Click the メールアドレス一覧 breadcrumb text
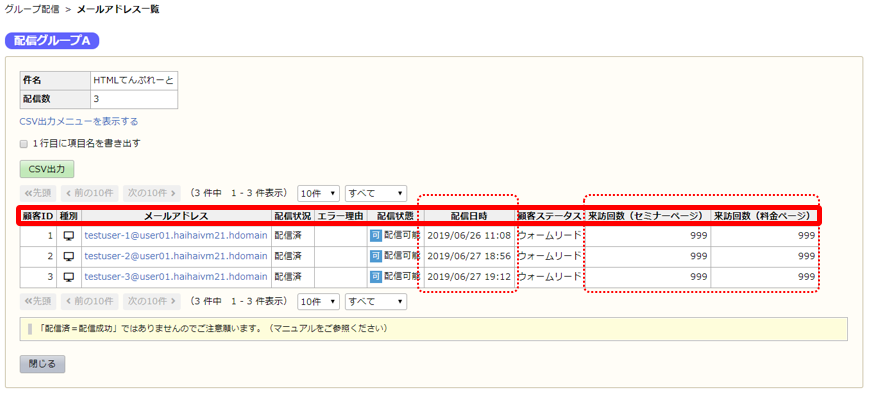Screen dimensions: 874x397 coord(118,9)
